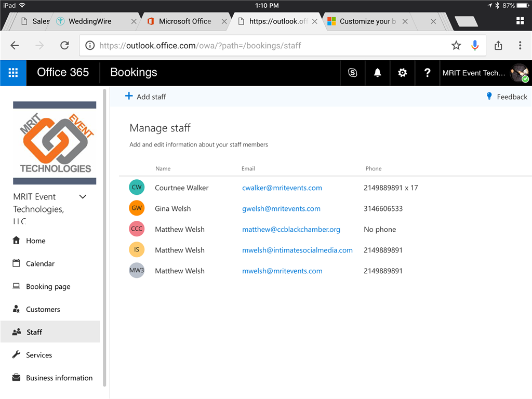Select Staff in sidebar
Viewport: 532px width, 399px height.
[x=50, y=332]
